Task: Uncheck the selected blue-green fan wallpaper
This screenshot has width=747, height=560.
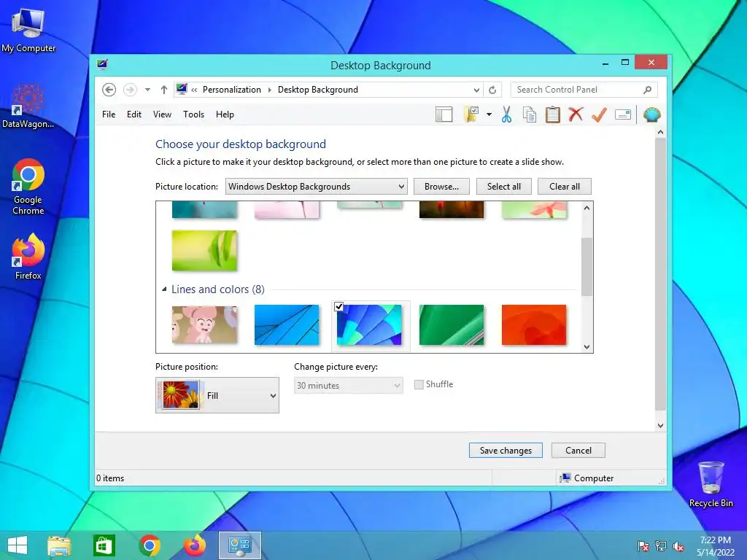Action: point(338,307)
